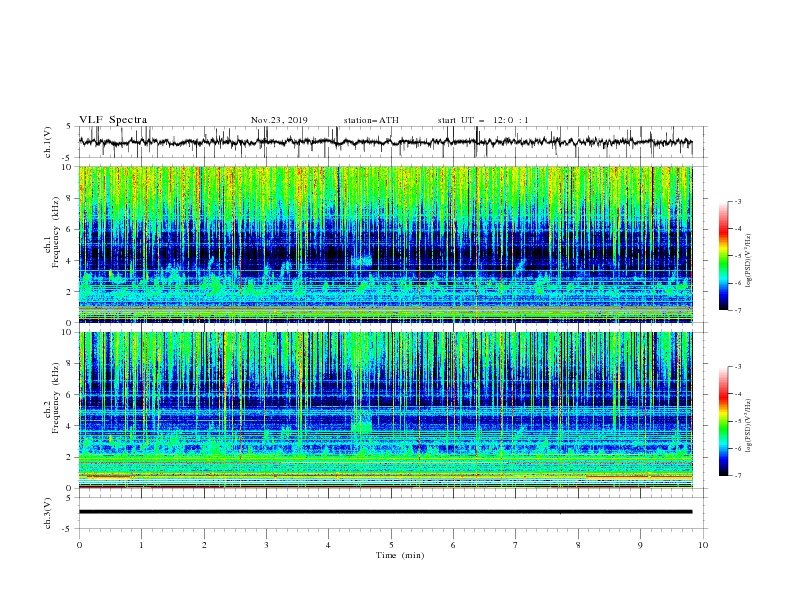
Task: Click the "ch.3(V)" axis label
Action: (x=48, y=513)
